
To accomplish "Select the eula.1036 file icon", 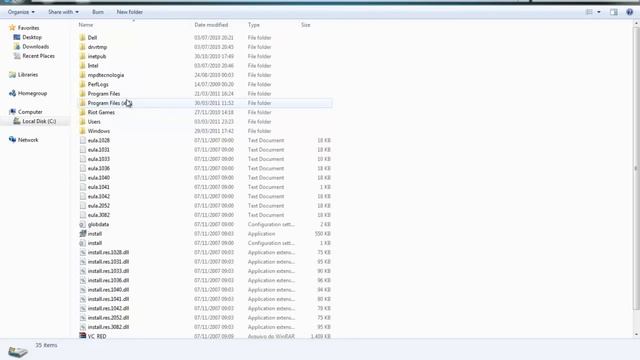I will [x=82, y=169].
